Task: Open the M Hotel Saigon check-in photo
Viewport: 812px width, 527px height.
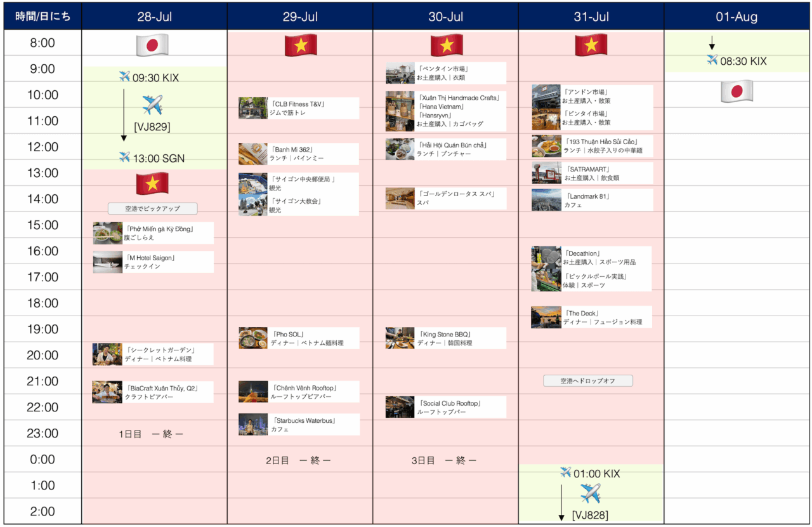Action: click(x=107, y=262)
